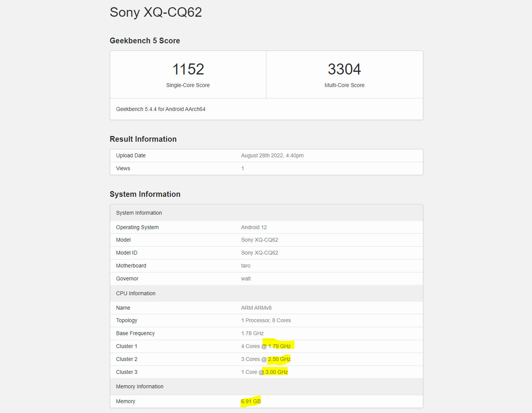
Task: Click the Views count value
Action: point(242,168)
